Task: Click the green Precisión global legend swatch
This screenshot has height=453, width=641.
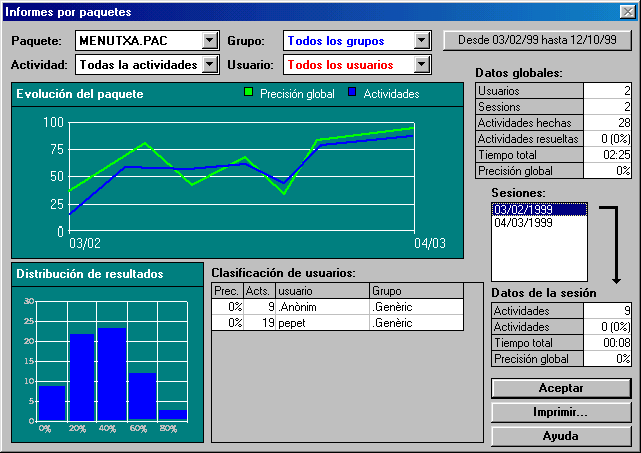Action: click(248, 92)
